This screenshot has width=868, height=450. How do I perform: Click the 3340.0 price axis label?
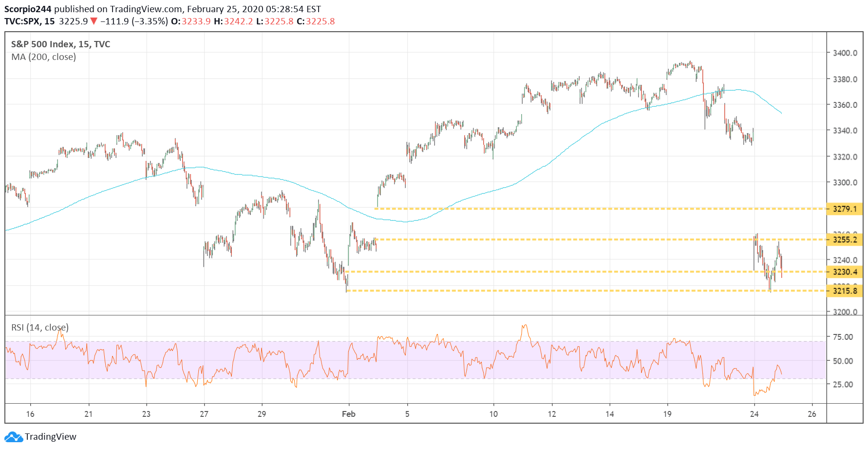845,131
